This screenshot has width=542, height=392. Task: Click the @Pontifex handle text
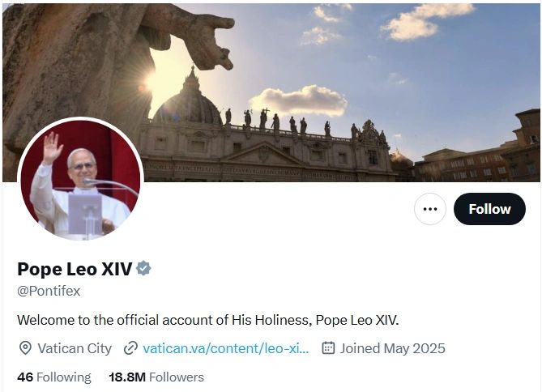[49, 291]
